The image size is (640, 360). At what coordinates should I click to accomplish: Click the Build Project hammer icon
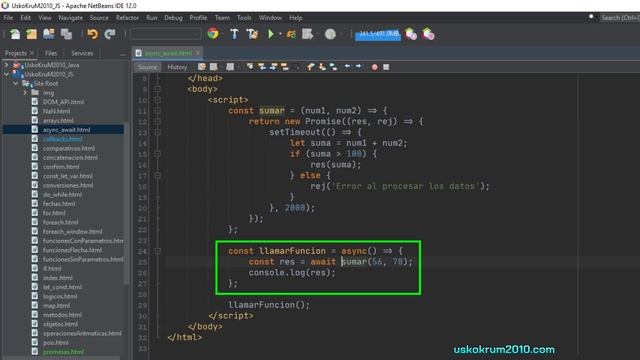pos(234,34)
